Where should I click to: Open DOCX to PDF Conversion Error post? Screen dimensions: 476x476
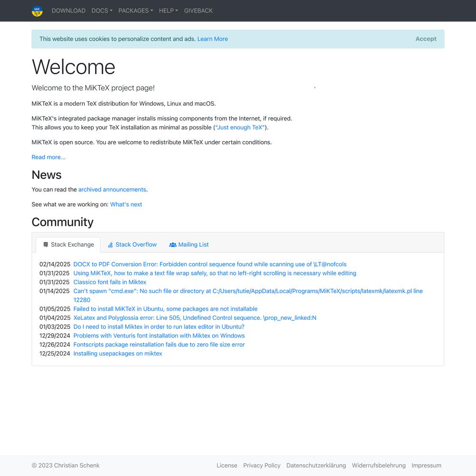pyautogui.click(x=210, y=264)
